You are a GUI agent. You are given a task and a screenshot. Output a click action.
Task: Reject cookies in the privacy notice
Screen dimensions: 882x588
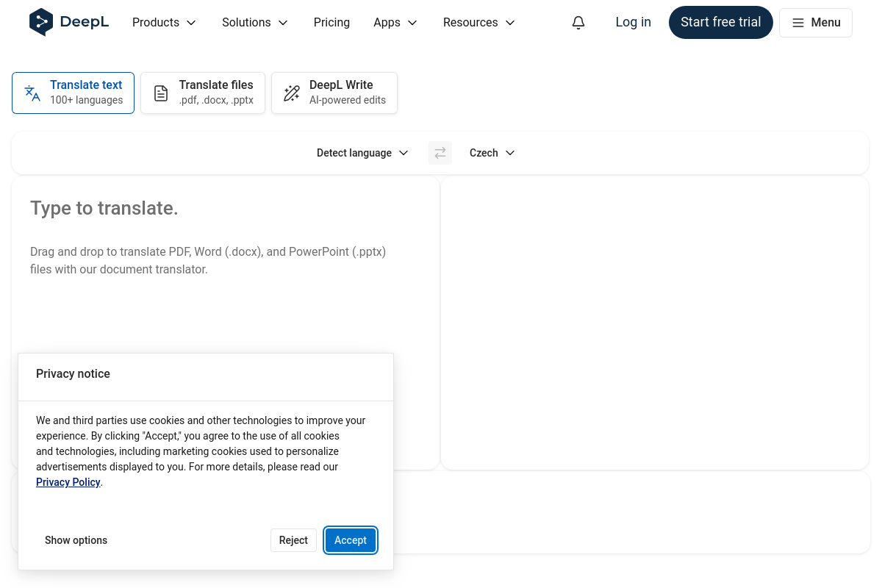point(293,540)
